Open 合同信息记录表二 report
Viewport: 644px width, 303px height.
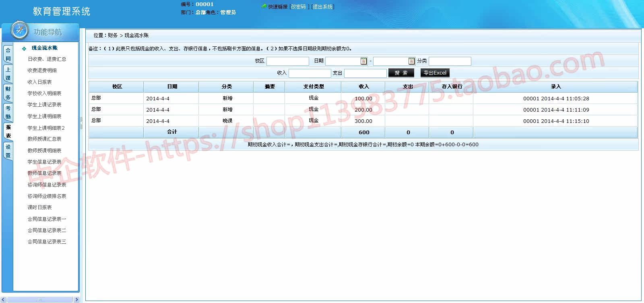tap(47, 230)
